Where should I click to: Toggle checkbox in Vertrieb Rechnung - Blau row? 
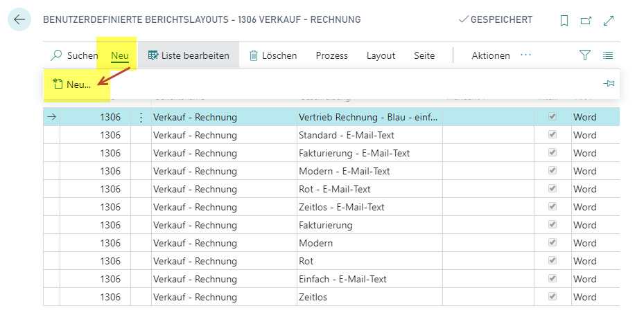tap(552, 116)
